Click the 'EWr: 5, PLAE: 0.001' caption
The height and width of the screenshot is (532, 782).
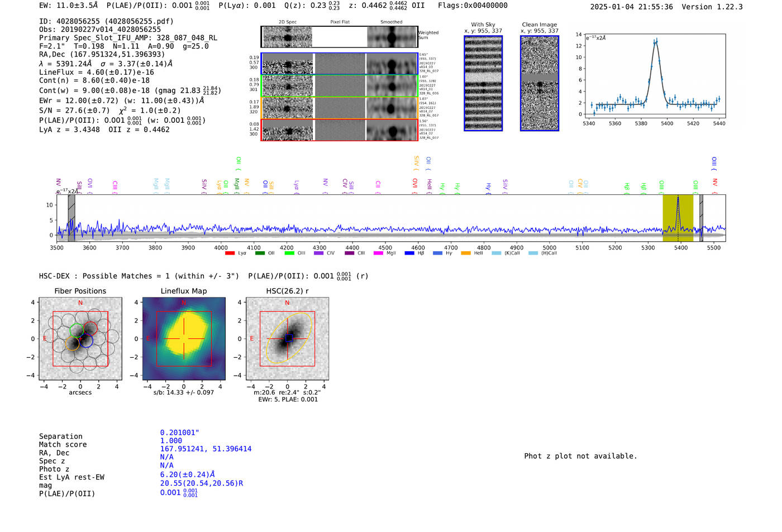(288, 400)
